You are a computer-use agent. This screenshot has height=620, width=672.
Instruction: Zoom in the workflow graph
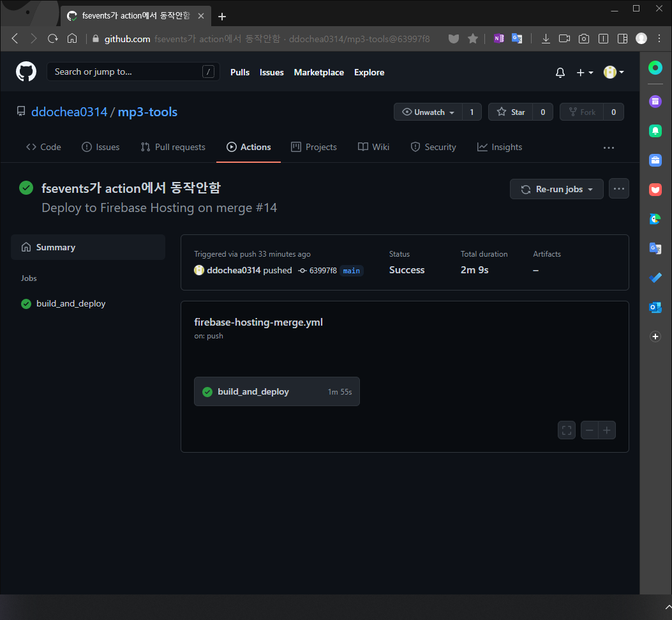(x=607, y=430)
